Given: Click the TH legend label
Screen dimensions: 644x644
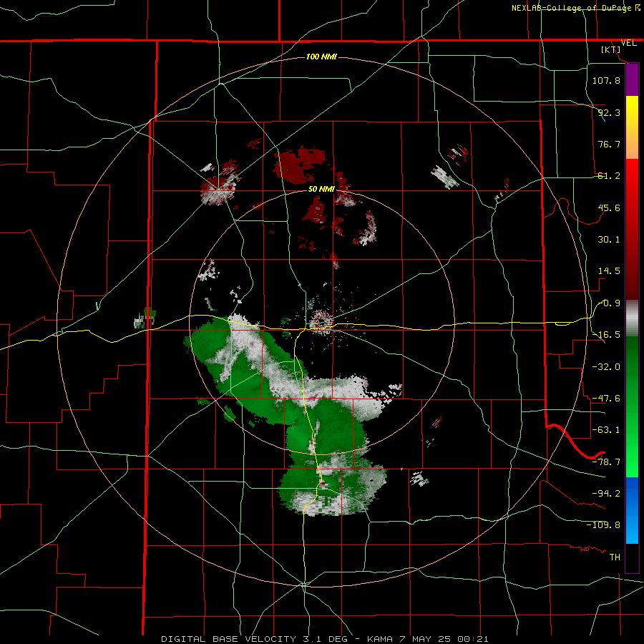Looking at the screenshot, I should coord(615,557).
